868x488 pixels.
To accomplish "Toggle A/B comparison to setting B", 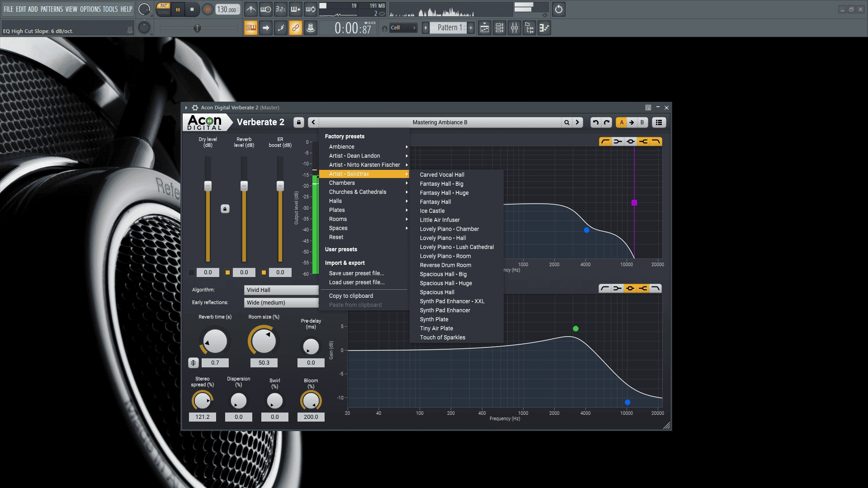I will [x=642, y=122].
